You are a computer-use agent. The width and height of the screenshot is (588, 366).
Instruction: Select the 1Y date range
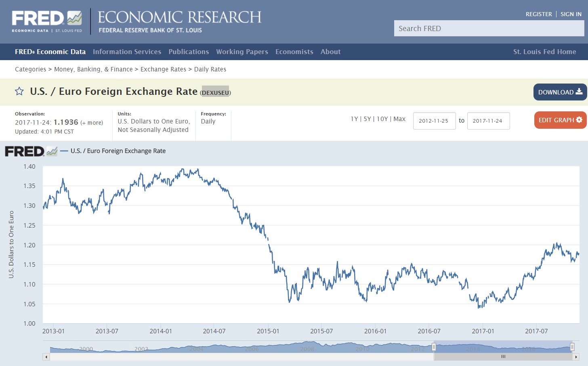(354, 119)
